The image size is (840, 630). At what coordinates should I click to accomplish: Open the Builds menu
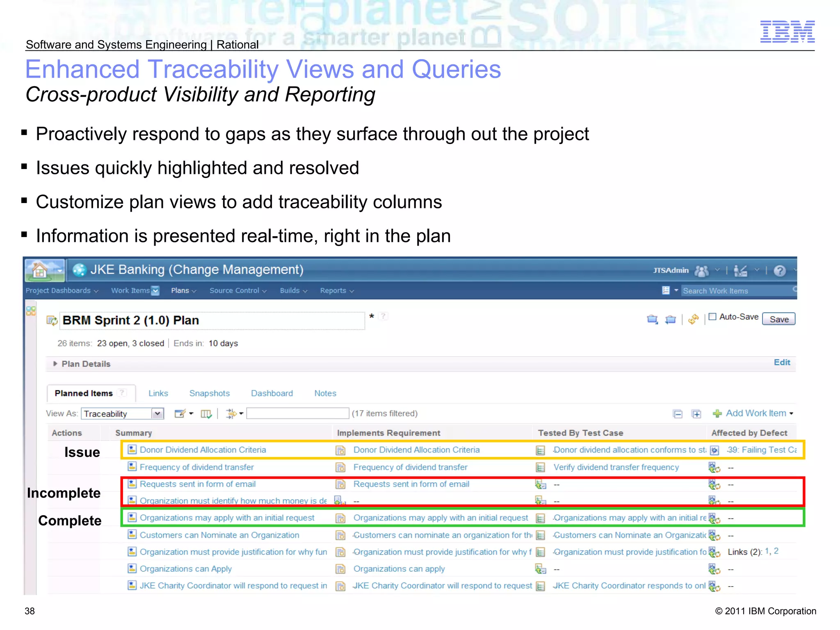coord(294,290)
